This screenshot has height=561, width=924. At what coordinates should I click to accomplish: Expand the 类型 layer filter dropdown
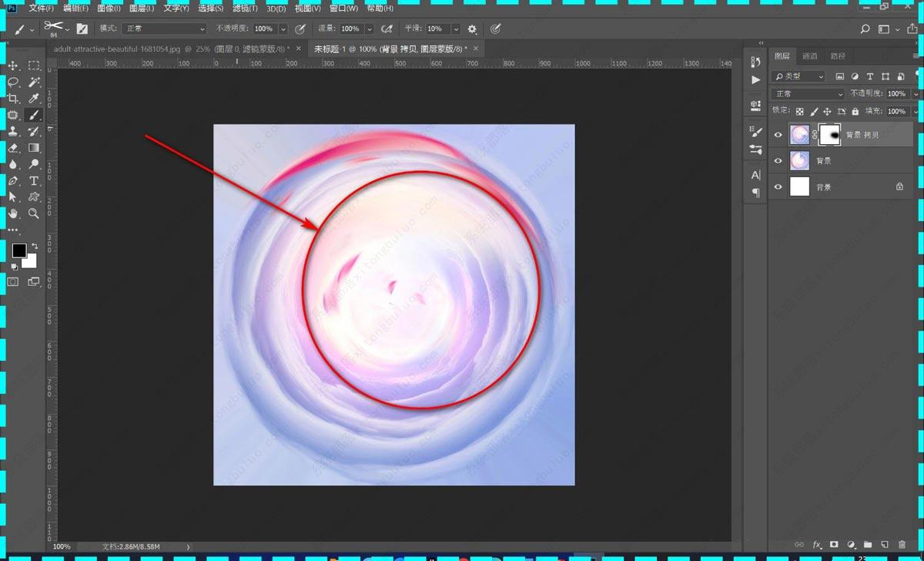(798, 76)
